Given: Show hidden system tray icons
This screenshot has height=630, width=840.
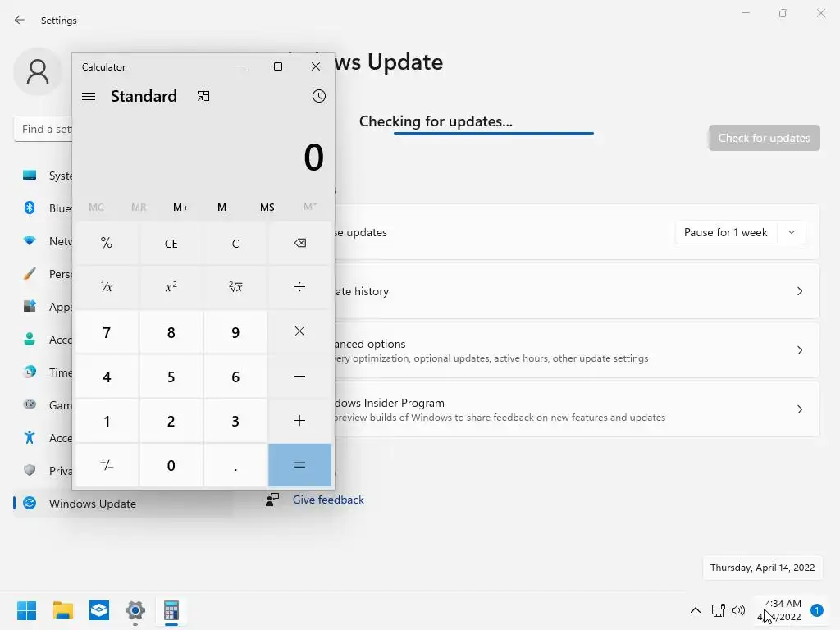Looking at the screenshot, I should (x=696, y=610).
